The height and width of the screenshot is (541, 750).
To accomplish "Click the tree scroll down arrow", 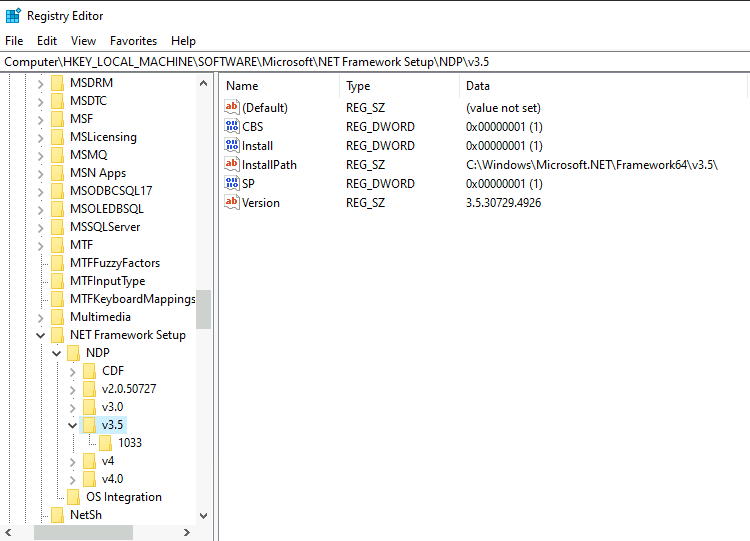I will coord(203,516).
